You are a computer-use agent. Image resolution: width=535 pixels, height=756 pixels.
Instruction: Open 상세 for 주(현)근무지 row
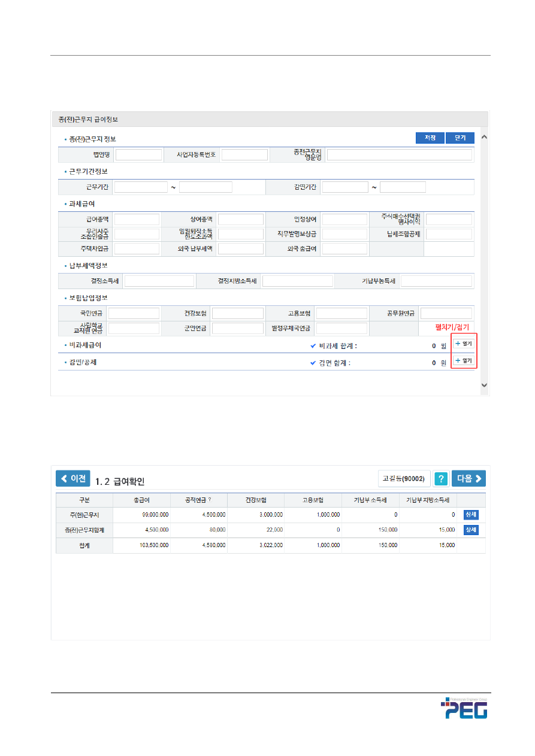(471, 514)
